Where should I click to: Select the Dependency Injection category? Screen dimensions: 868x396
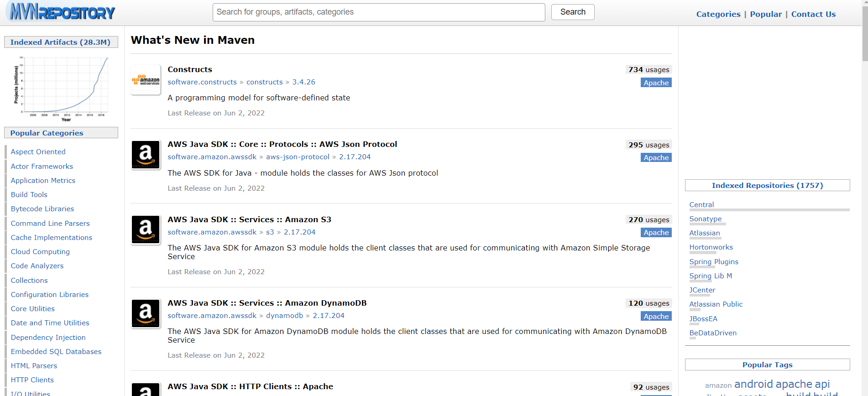(x=48, y=338)
